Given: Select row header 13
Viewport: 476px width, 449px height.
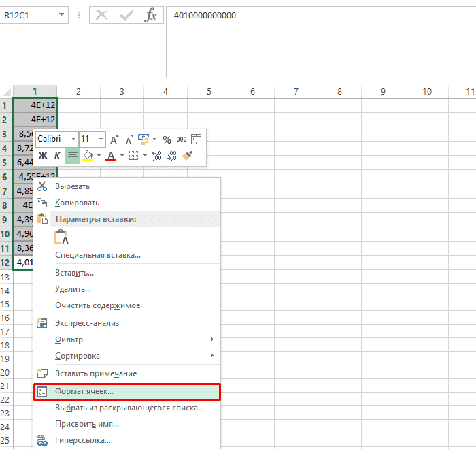Looking at the screenshot, I should point(5,277).
